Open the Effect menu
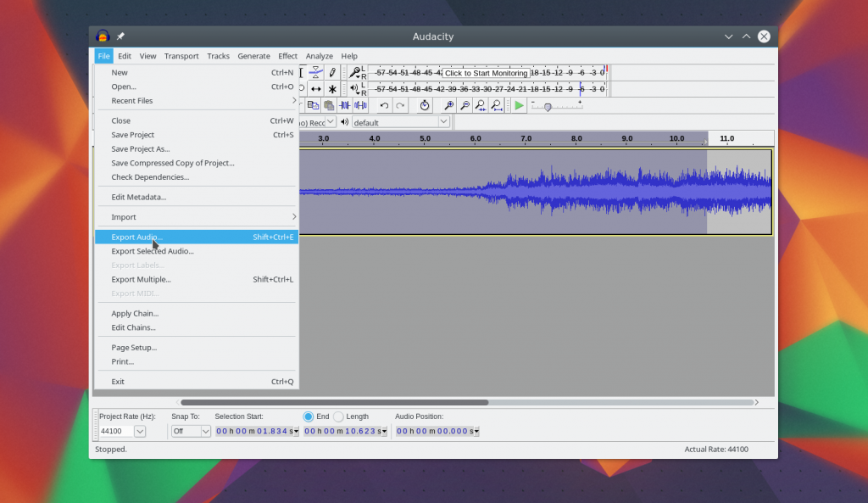The height and width of the screenshot is (503, 868). tap(287, 56)
